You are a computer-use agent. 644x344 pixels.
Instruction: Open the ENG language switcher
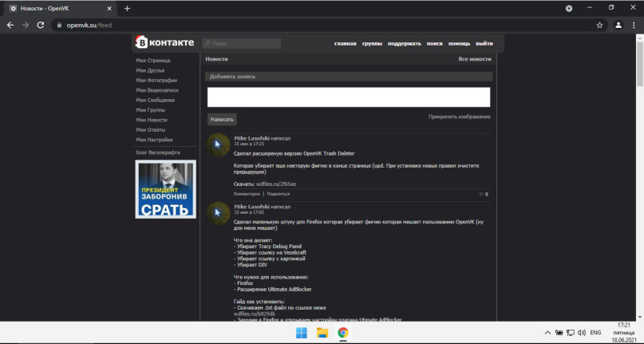coord(595,333)
